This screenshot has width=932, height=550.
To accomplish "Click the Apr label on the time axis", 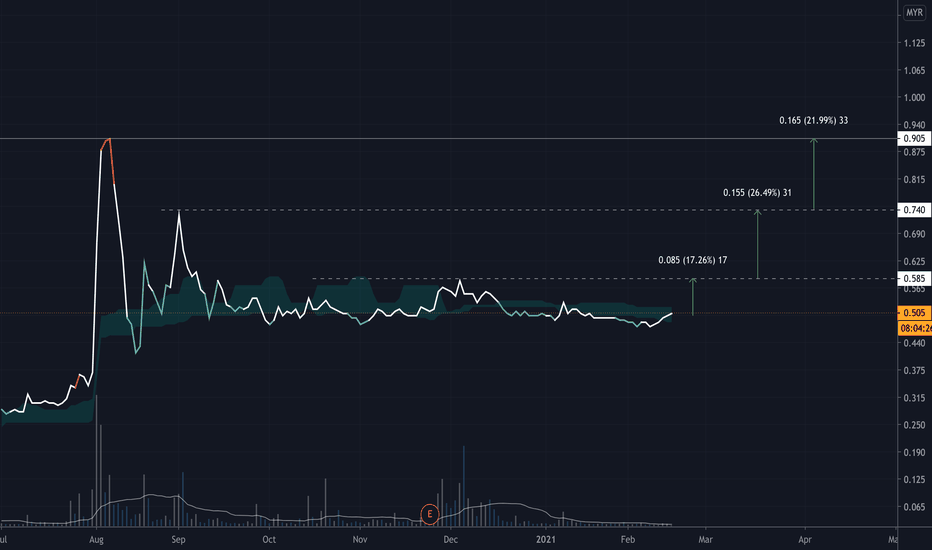I will 805,540.
